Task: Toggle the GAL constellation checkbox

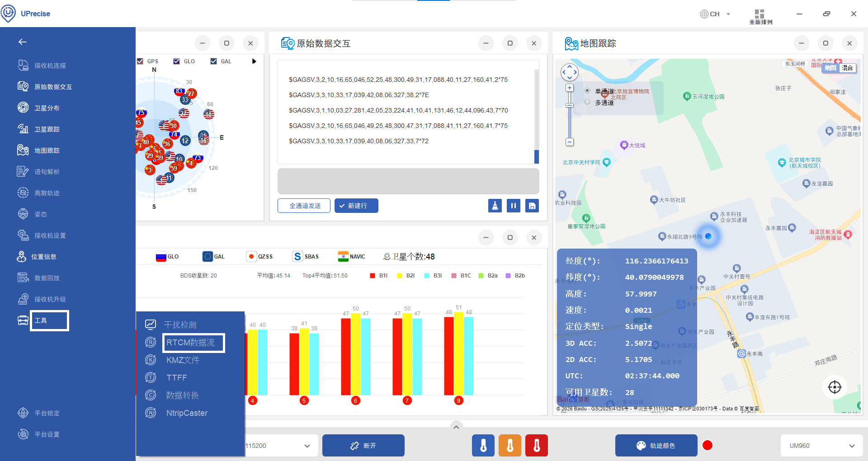Action: (x=213, y=61)
